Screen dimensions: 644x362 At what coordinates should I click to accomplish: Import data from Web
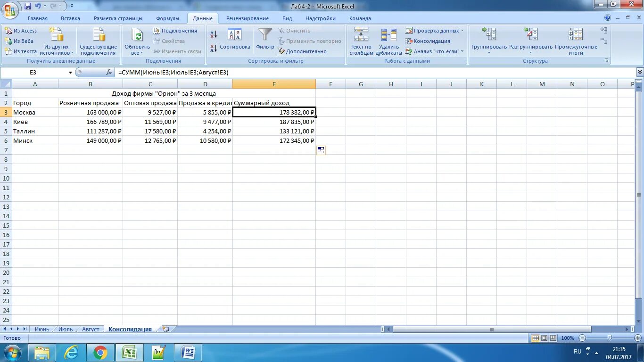click(19, 41)
